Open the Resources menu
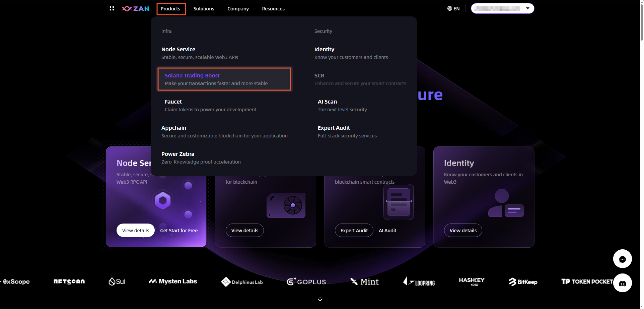Viewport: 644px width, 309px height. [273, 9]
